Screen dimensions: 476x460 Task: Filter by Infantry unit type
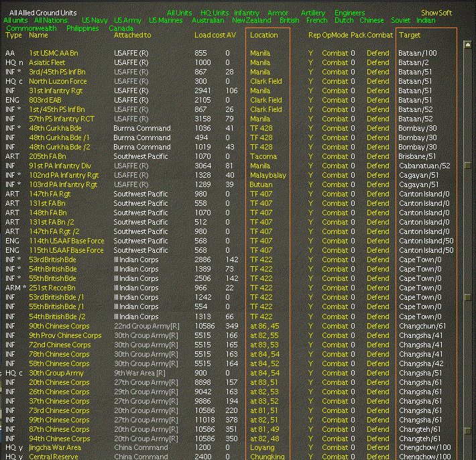[x=247, y=13]
